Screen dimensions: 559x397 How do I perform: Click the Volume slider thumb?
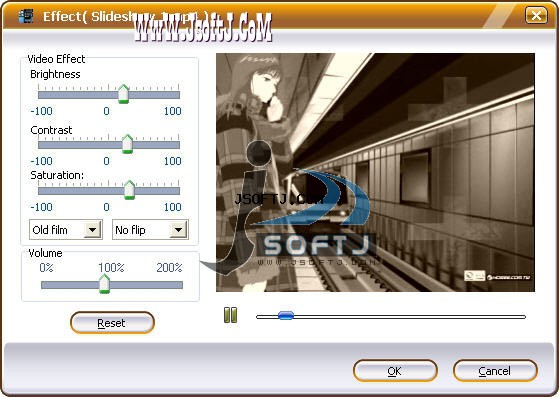[x=104, y=284]
